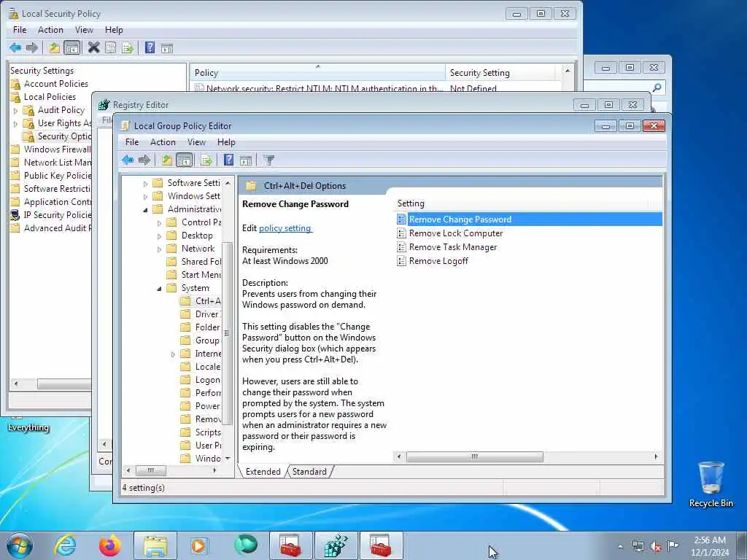Select Driver folder under System
747x560 pixels.
(201, 314)
